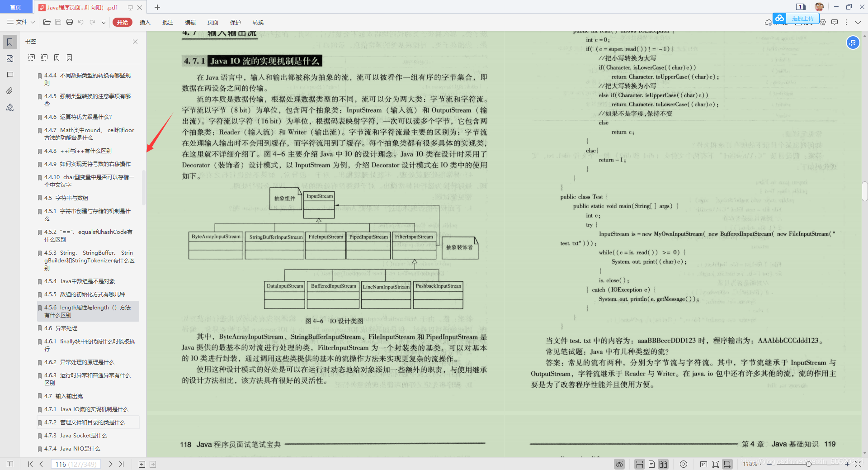868x470 pixels.
Task: Select the 转换 ribbon tab
Action: [x=258, y=22]
